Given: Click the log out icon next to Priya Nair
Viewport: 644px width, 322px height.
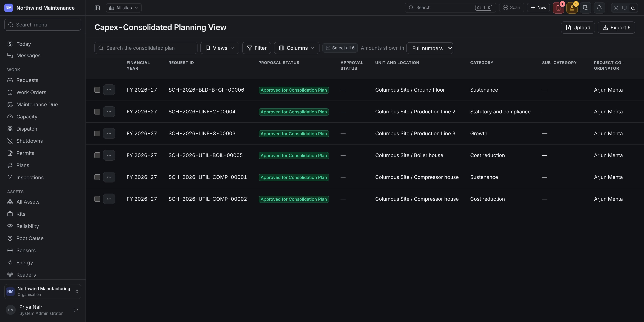Looking at the screenshot, I should [x=76, y=310].
